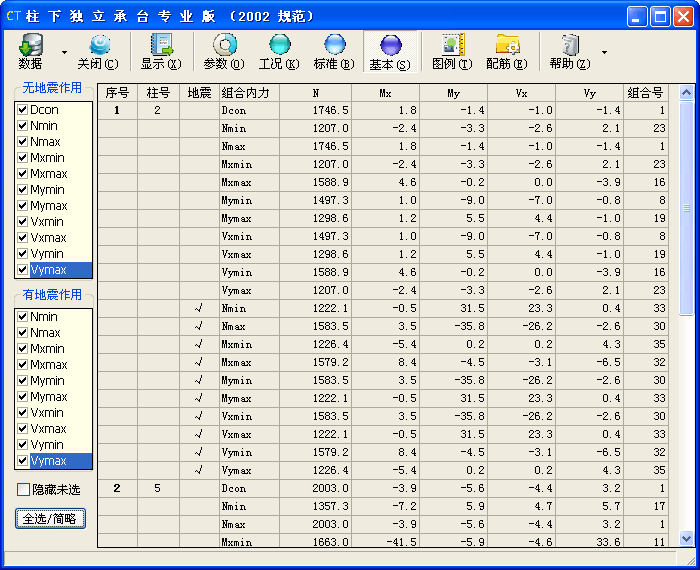
Task: Click the Mx column header
Action: pyautogui.click(x=386, y=93)
